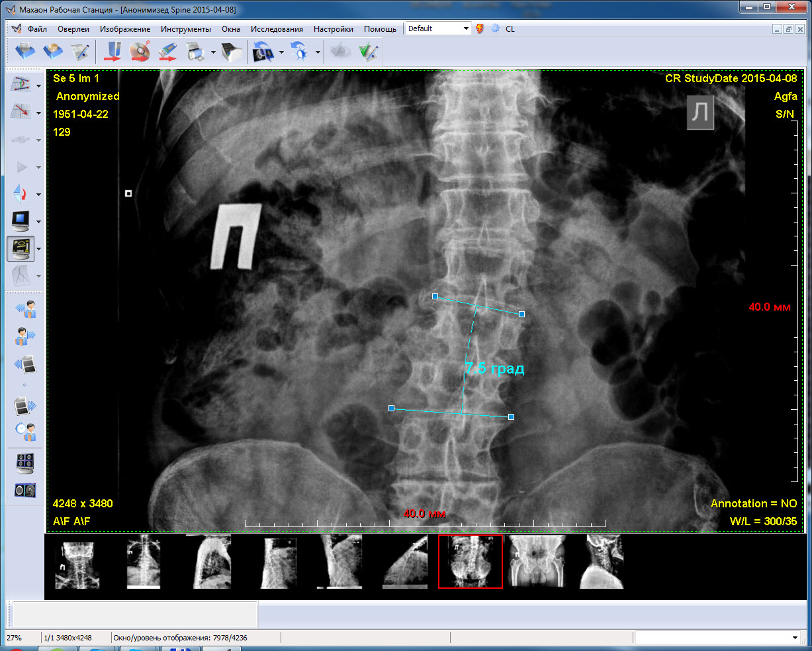Click the blue gear icon beside CL

coord(495,28)
